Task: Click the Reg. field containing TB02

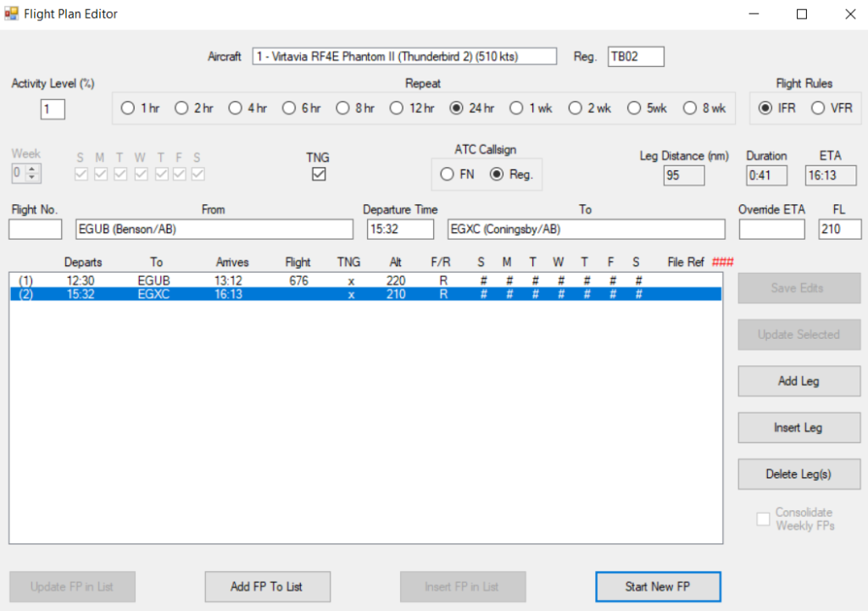Action: (x=635, y=57)
